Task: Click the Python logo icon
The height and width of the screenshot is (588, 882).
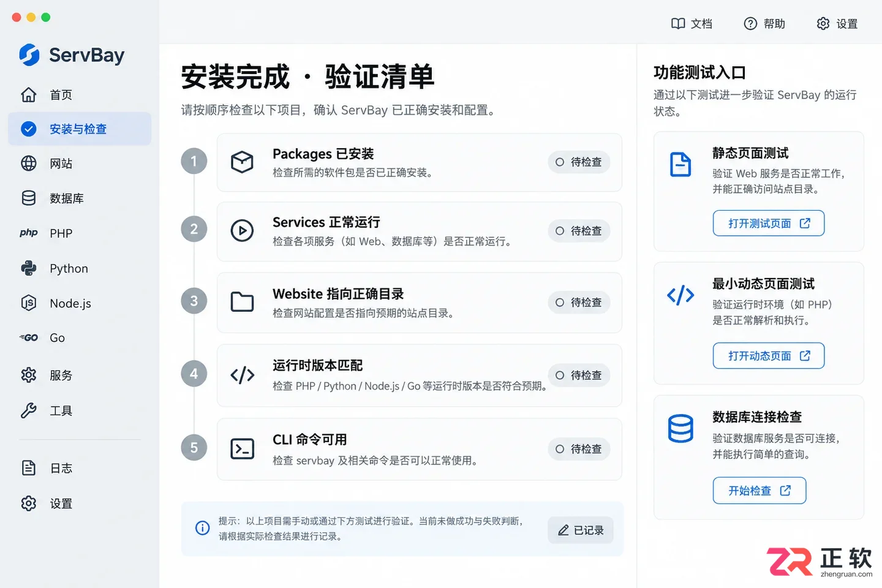Action: coord(29,268)
